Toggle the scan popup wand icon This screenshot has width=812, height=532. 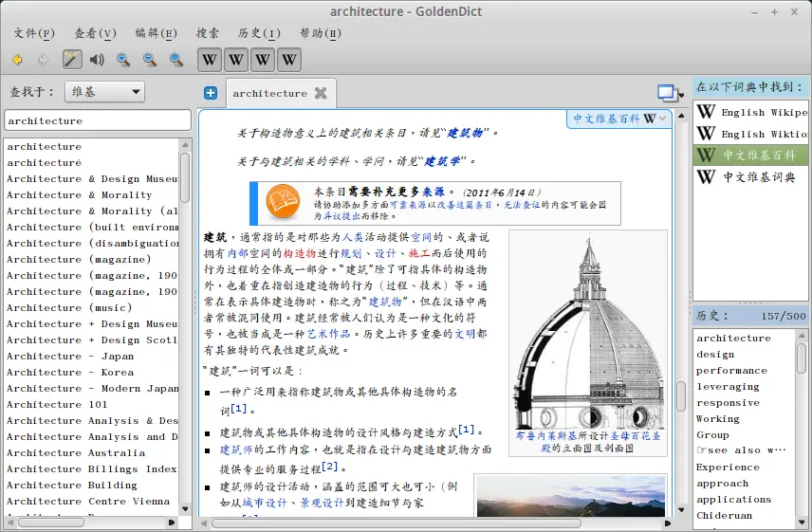tap(72, 60)
